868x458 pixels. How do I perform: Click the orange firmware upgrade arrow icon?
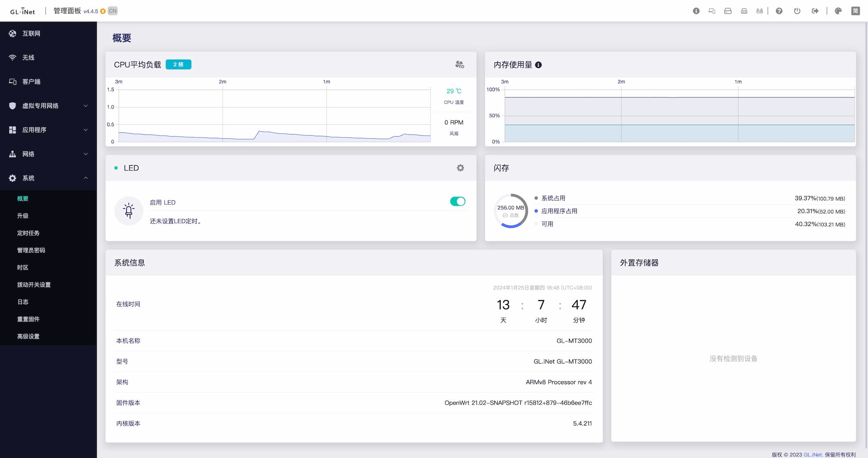(103, 11)
